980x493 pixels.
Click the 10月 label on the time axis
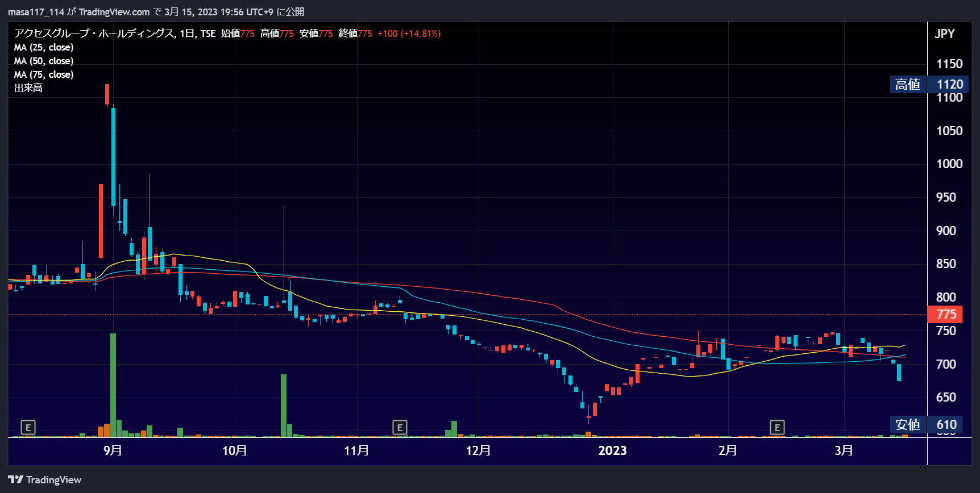tap(235, 450)
